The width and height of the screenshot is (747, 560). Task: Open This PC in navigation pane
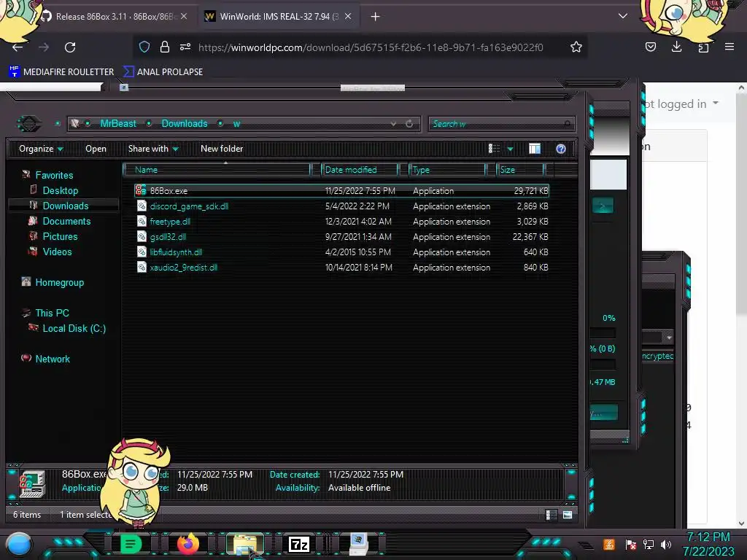tap(52, 313)
